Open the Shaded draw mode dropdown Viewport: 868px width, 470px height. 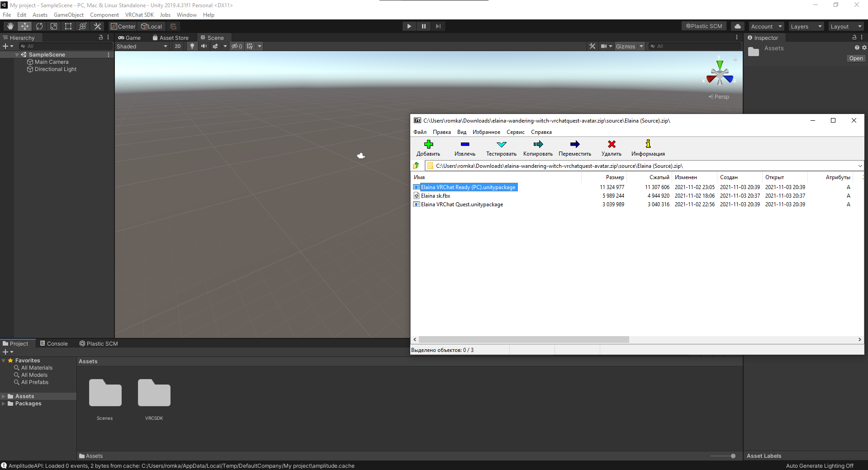(142, 46)
